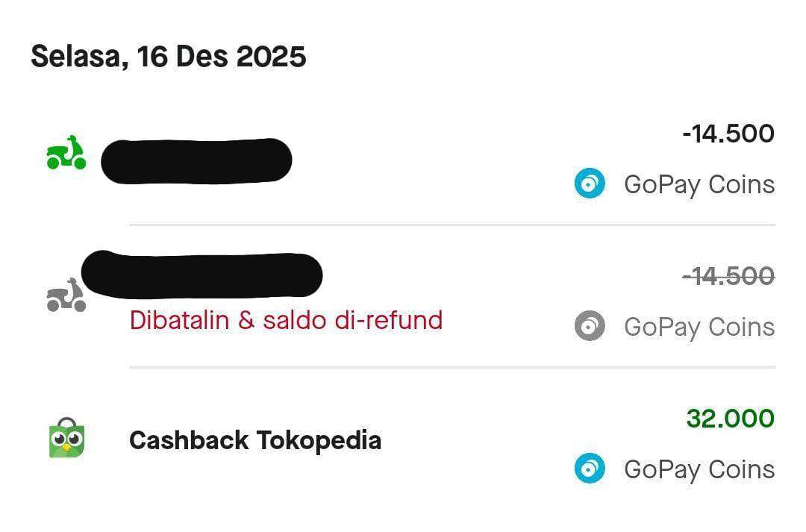Viewport: 806px width, 532px height.
Task: Select the green 32.000 cashback amount
Action: (730, 419)
